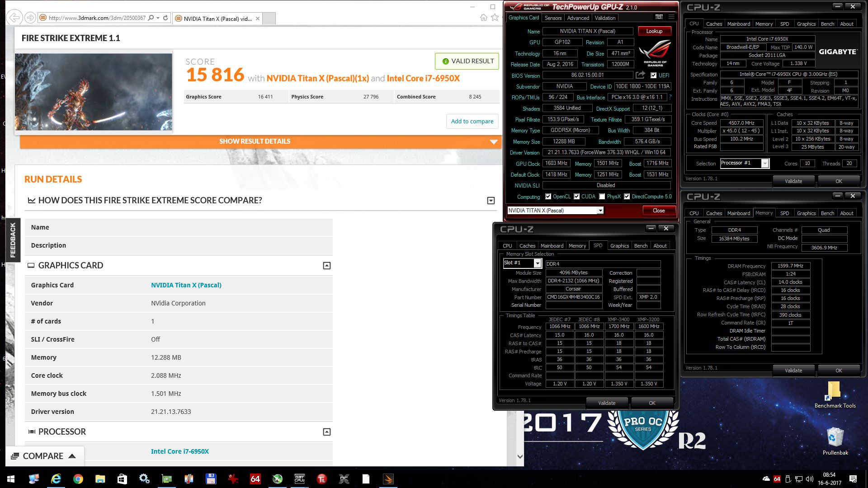Click the PCIe bus interface question mark
This screenshot has height=488, width=868.
tap(670, 97)
